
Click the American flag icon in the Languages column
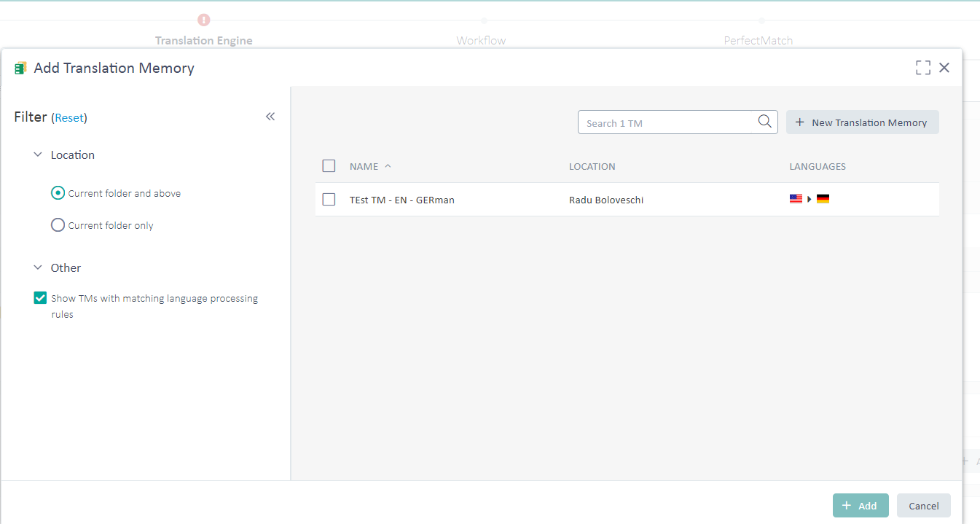[796, 198]
